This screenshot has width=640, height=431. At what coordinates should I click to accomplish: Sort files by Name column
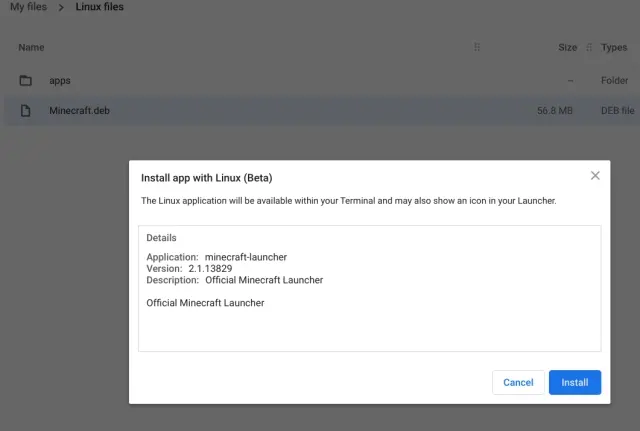click(x=31, y=47)
